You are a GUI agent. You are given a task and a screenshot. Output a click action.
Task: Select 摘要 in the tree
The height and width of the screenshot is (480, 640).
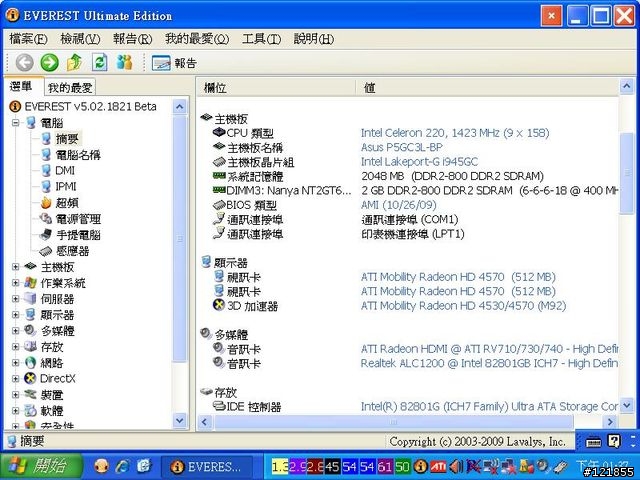67,139
